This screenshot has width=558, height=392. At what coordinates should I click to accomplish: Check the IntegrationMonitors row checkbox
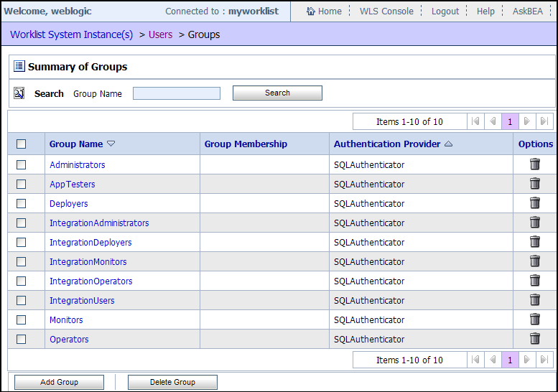tap(22, 262)
